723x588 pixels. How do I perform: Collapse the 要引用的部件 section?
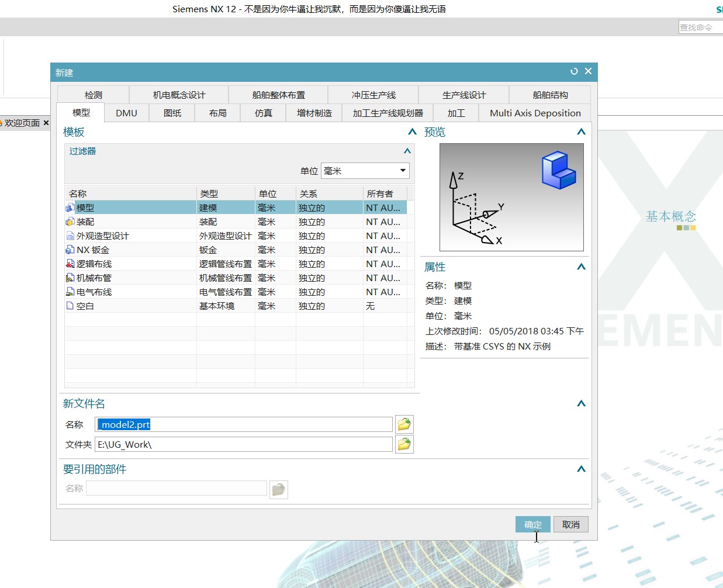tap(581, 469)
